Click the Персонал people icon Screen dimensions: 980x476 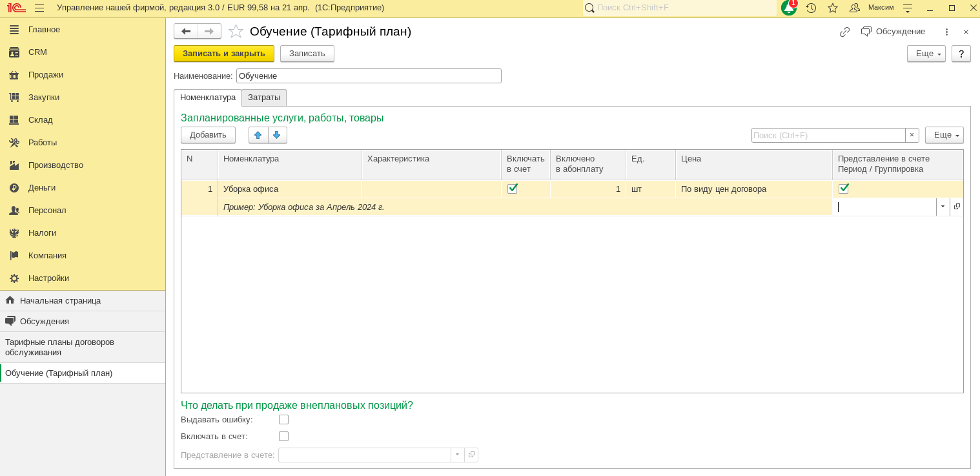tap(14, 210)
